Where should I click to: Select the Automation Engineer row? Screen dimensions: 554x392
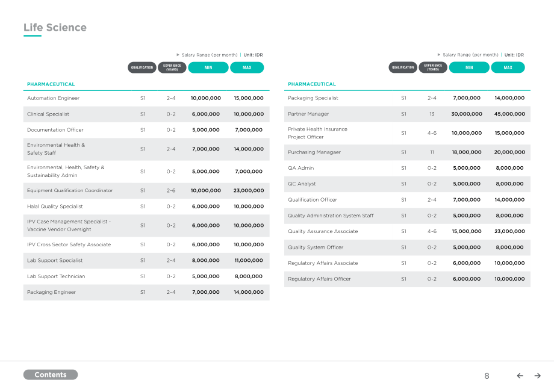coord(146,98)
